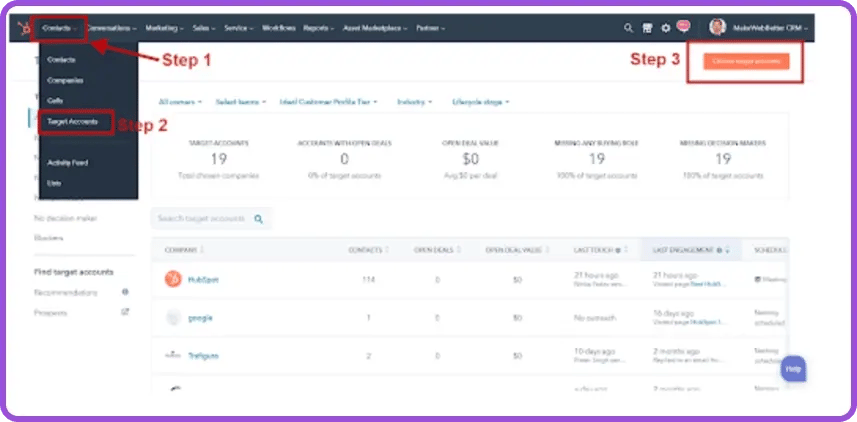Expand the Industry filter dropdown
Image resolution: width=857 pixels, height=422 pixels.
click(414, 102)
